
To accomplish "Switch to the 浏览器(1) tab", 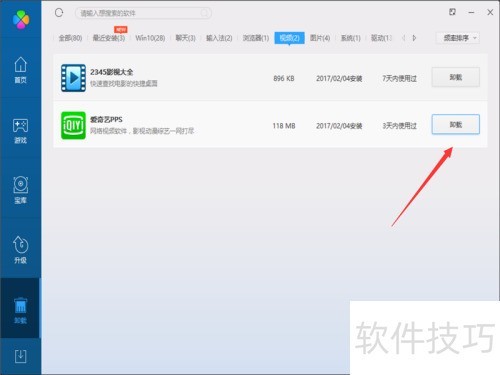I will (256, 38).
